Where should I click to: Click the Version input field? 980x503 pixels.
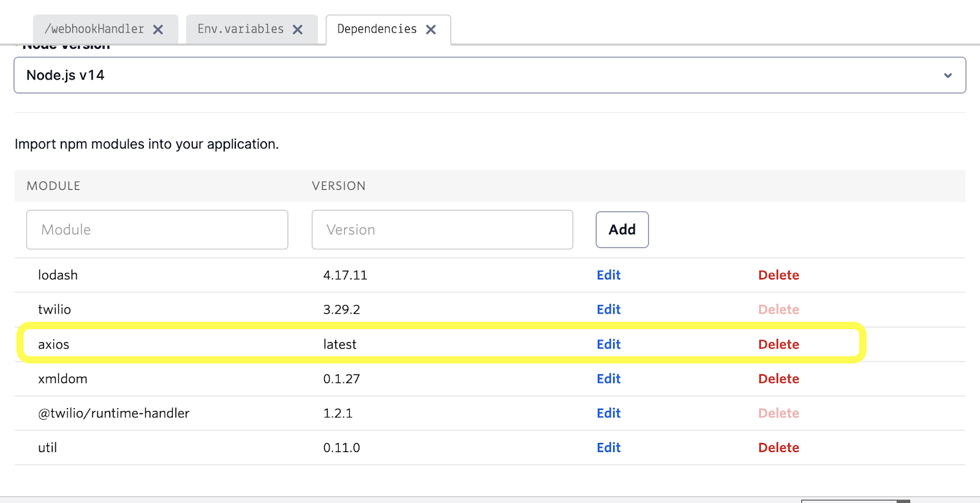click(442, 230)
